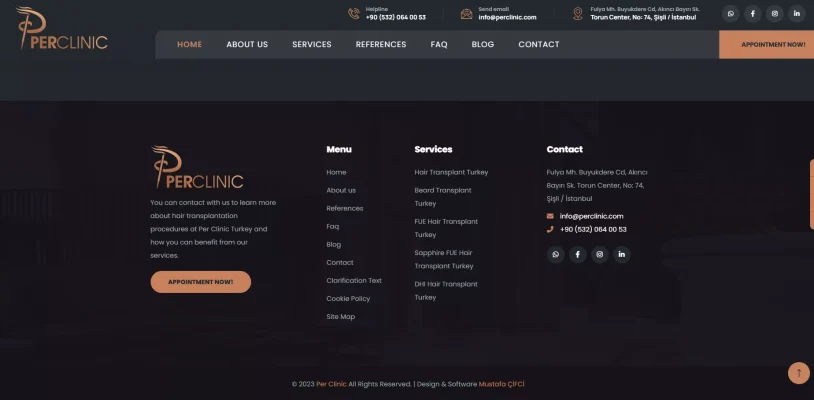The width and height of the screenshot is (814, 400).
Task: Go to HOME in the navigation bar
Action: [x=189, y=45]
